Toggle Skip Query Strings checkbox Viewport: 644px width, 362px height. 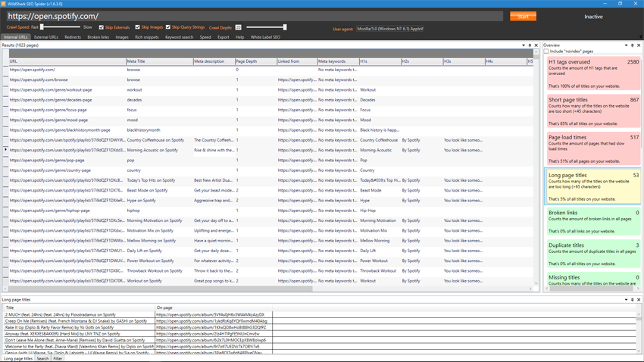[168, 27]
